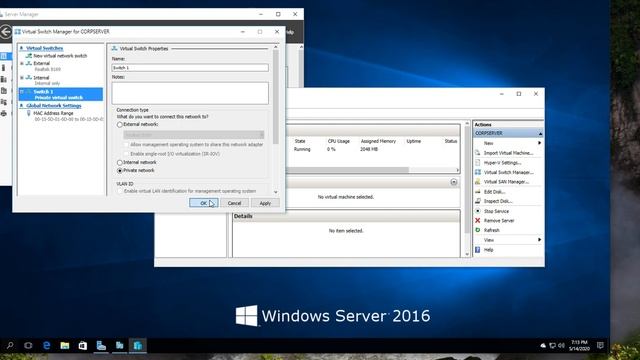Sort by the State column header
Screen dimensions: 640x360
click(300, 141)
